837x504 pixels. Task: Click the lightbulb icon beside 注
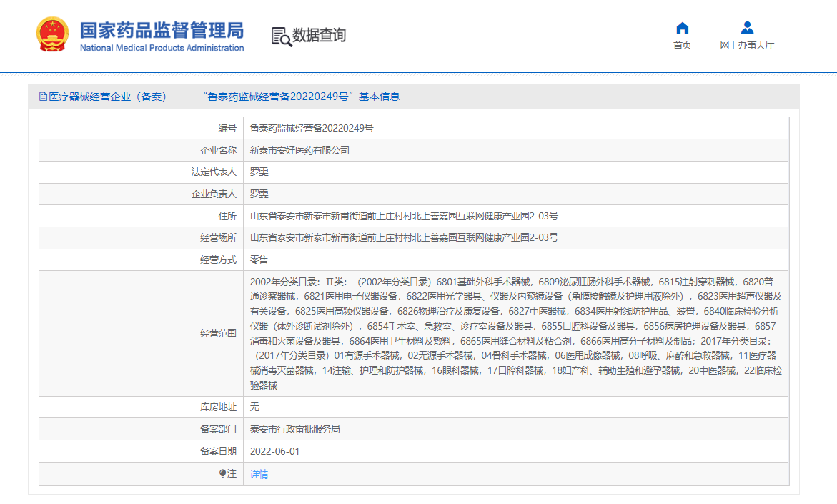(x=222, y=473)
